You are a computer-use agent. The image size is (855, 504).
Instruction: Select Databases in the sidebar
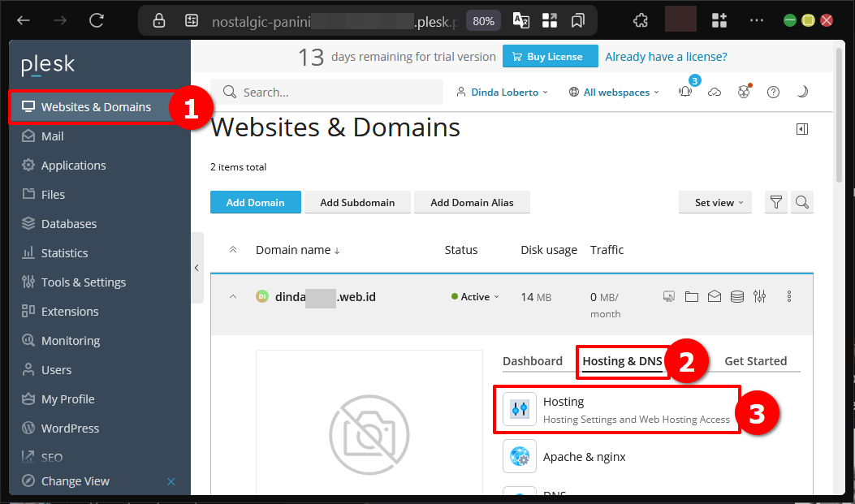tap(69, 224)
